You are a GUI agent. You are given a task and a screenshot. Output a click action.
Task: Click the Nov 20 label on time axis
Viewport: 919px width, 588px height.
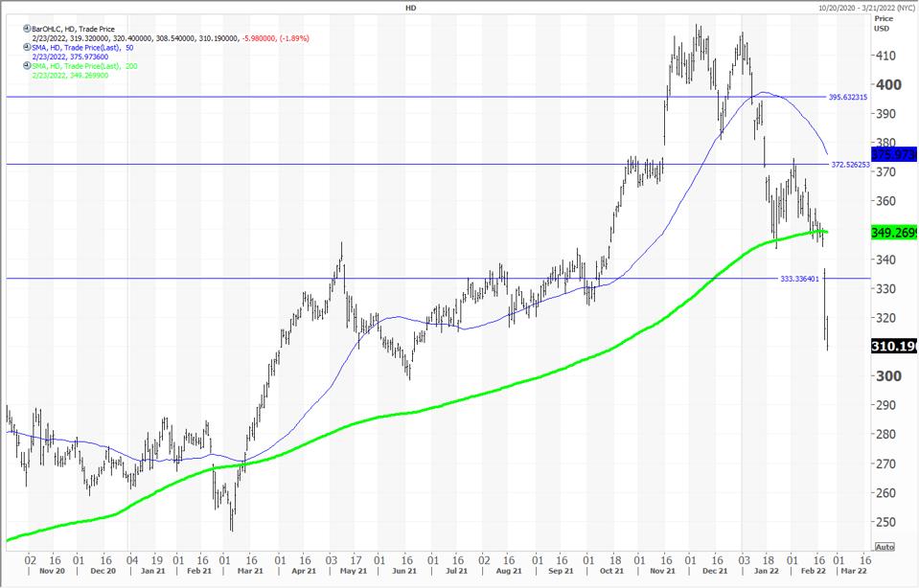41,570
